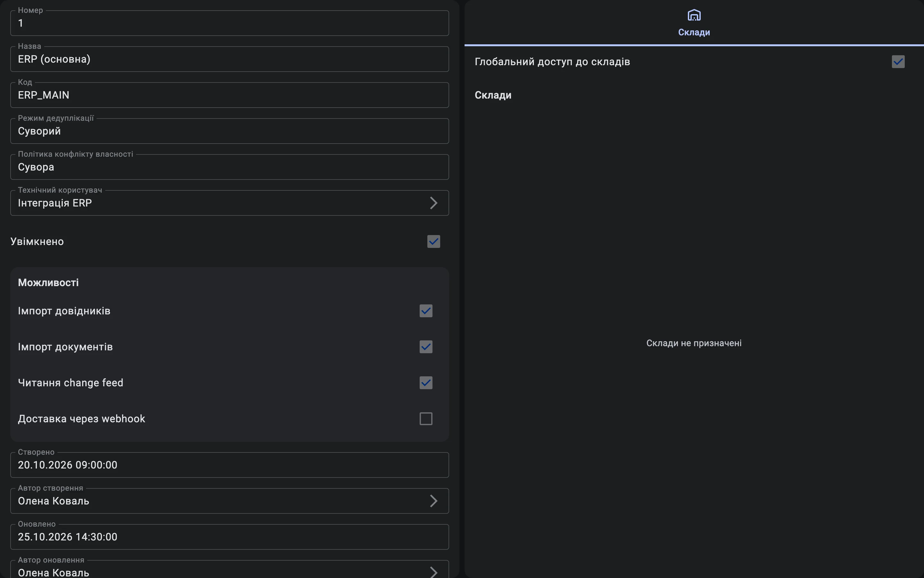The width and height of the screenshot is (924, 578).
Task: Click the Номер field with value 1
Action: (x=229, y=23)
